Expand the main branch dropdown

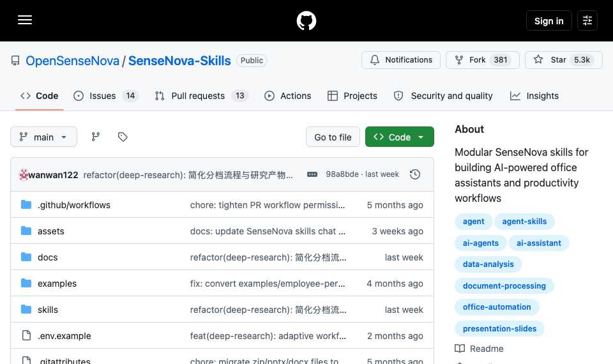pos(44,137)
